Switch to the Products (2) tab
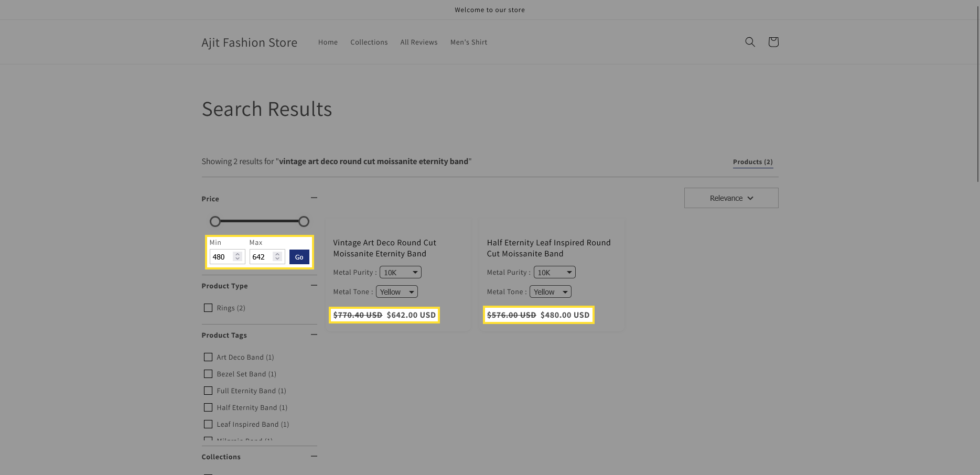This screenshot has width=980, height=475. click(752, 162)
